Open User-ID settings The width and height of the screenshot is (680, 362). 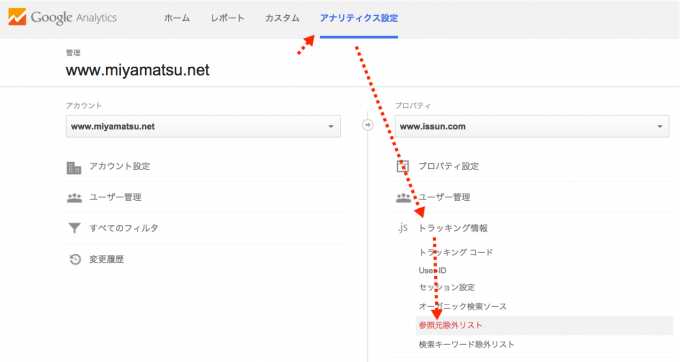tap(432, 271)
